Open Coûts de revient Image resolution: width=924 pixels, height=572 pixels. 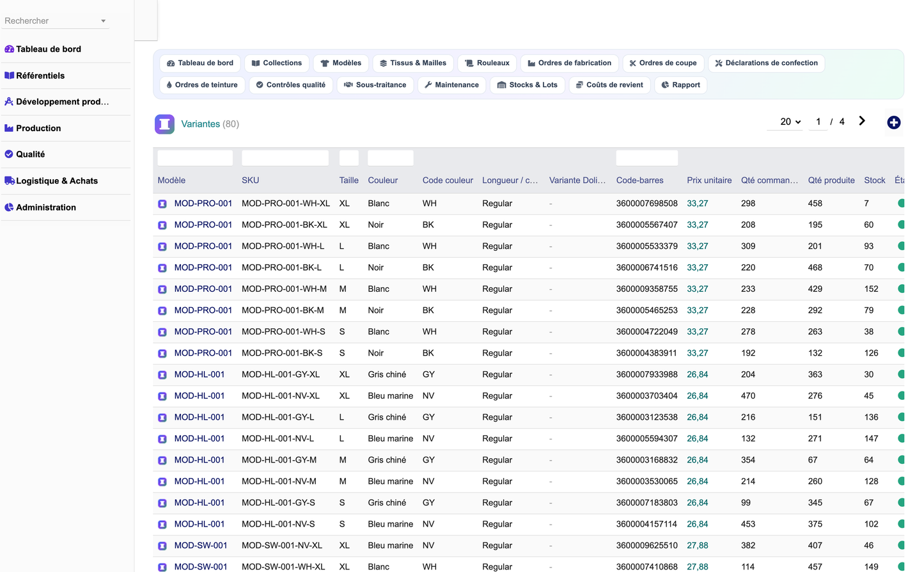click(610, 85)
